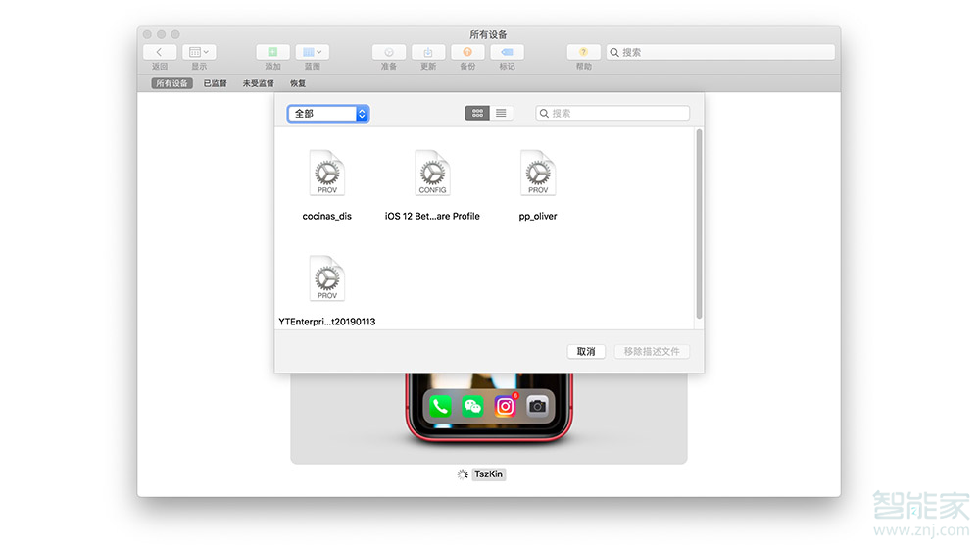Open the 显示 (View) dropdown in toolbar
Viewport: 980px width, 549px height.
click(x=199, y=52)
